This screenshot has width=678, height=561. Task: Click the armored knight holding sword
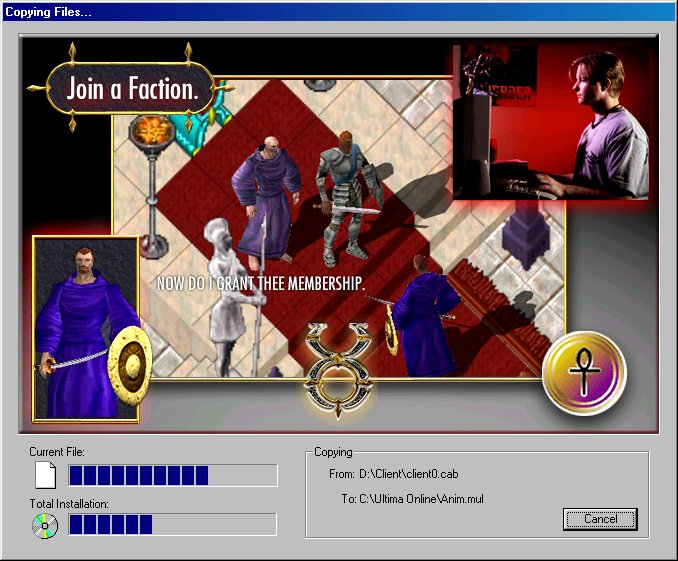[x=348, y=199]
